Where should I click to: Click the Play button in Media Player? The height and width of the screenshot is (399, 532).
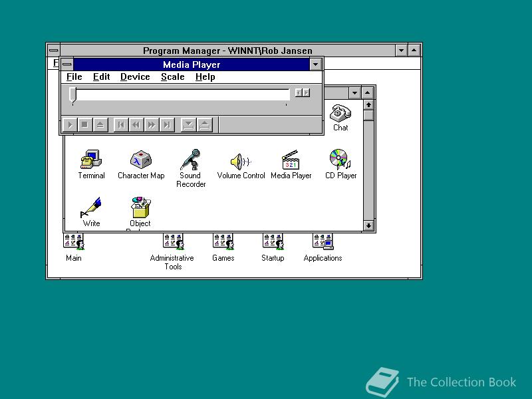point(70,125)
